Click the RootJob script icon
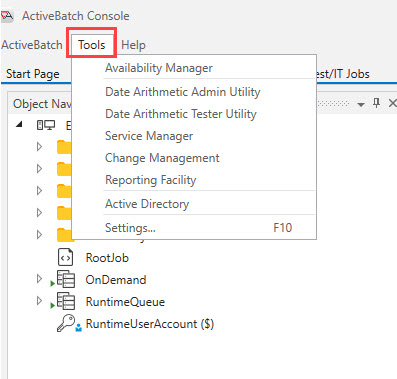This screenshot has height=379, width=397. point(65,257)
